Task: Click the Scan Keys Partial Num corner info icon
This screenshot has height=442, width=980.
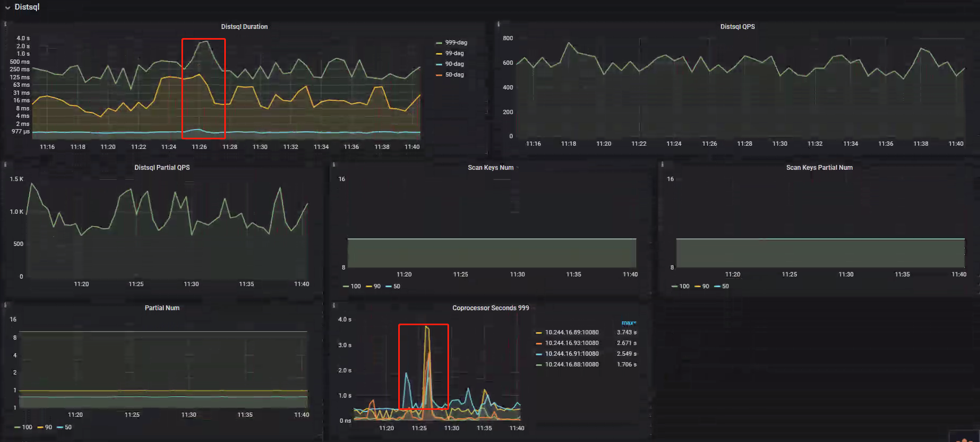Action: tap(663, 164)
